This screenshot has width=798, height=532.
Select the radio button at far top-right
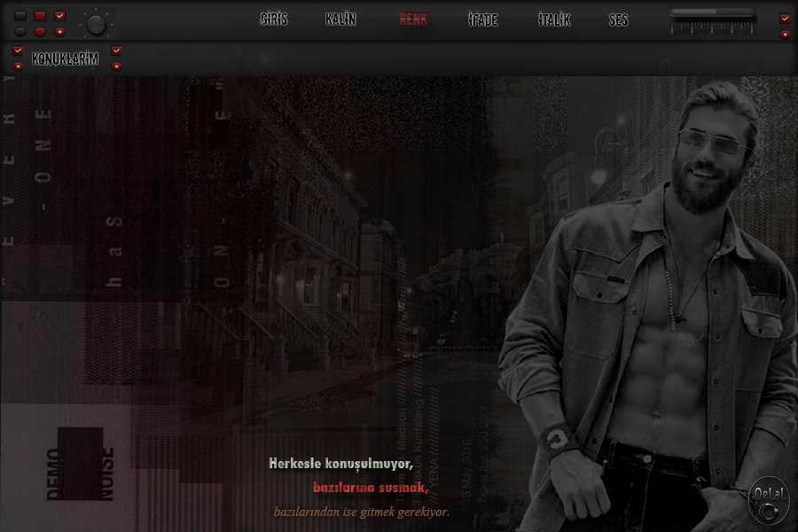click(785, 34)
